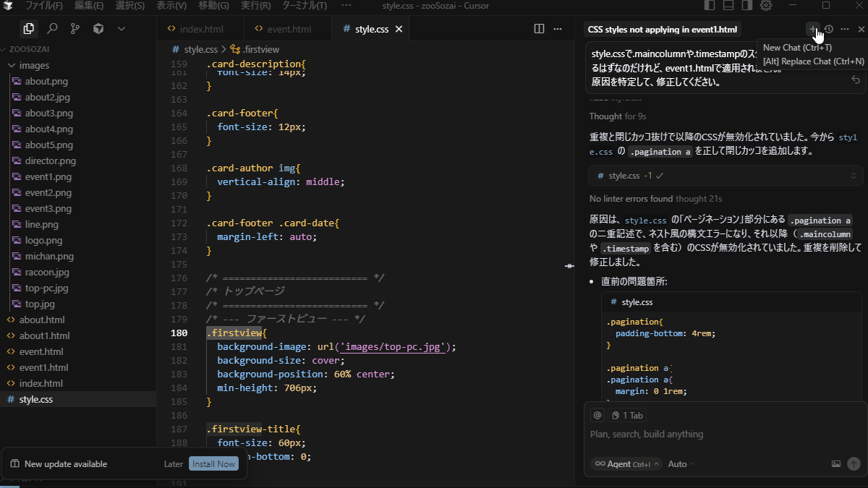This screenshot has height=488, width=868.
Task: Open the Agent mode dropdown
Action: pos(626,464)
